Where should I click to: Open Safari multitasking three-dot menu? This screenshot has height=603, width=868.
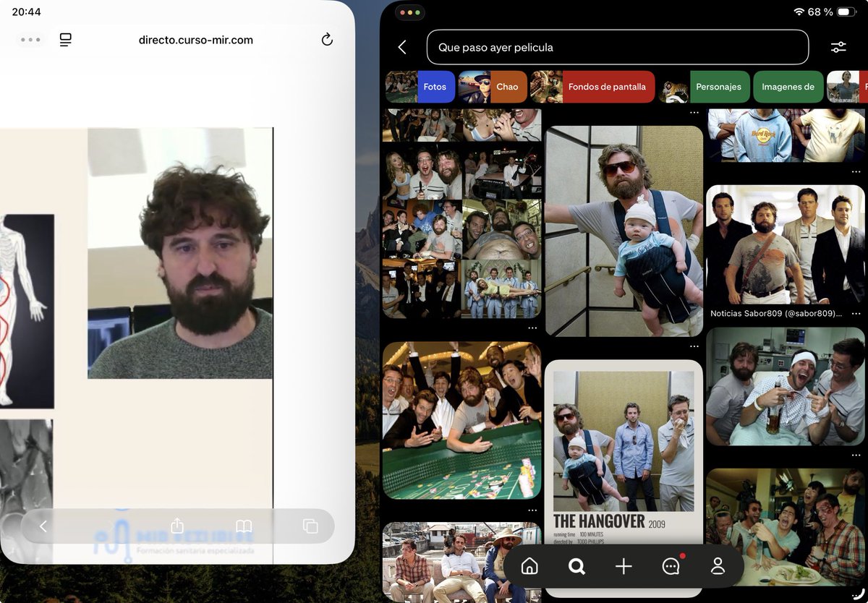point(31,40)
